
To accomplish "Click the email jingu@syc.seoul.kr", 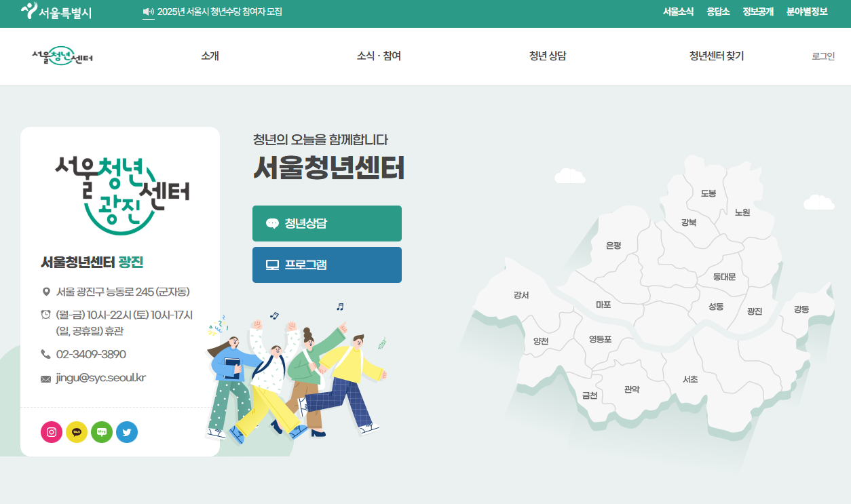I will tap(101, 378).
